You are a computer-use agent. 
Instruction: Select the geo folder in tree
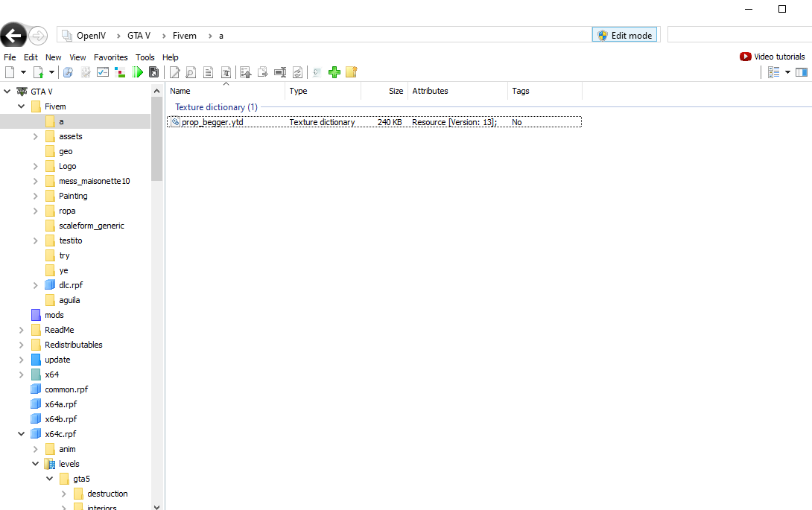(x=66, y=151)
